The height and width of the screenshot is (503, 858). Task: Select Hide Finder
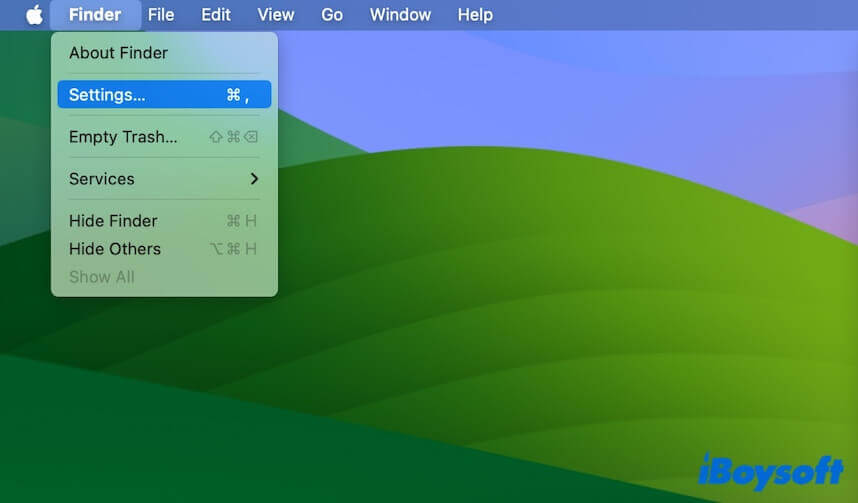164,221
